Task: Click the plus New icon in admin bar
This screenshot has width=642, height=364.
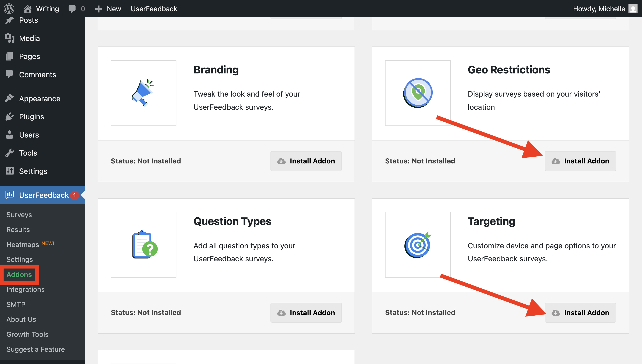Action: pos(99,9)
